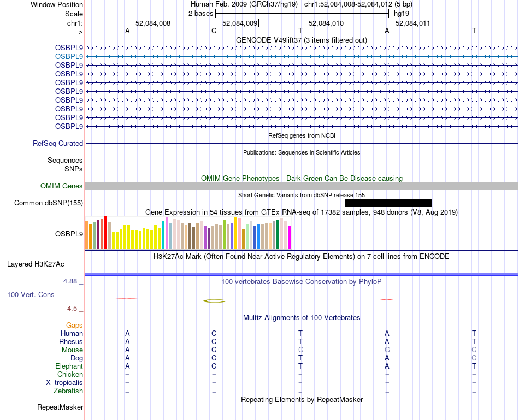Open the OMIM Genes track label
This screenshot has height=420, width=519.
[61, 186]
